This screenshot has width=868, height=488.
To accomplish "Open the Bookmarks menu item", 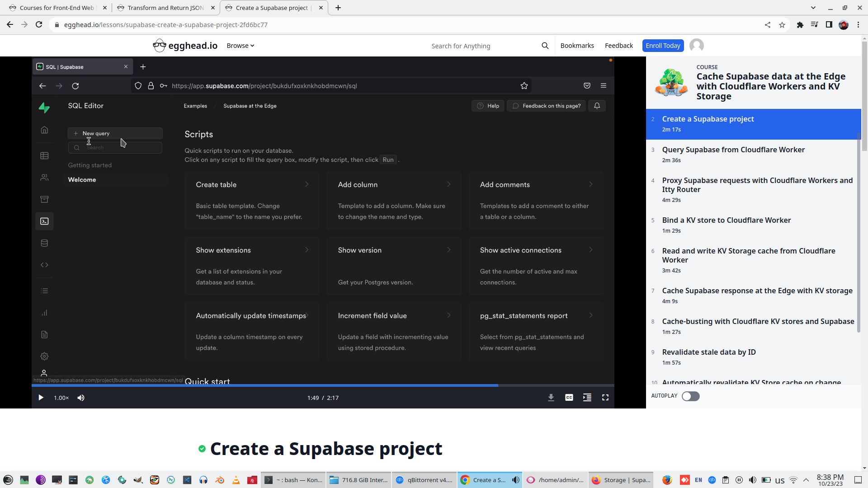I will point(577,46).
